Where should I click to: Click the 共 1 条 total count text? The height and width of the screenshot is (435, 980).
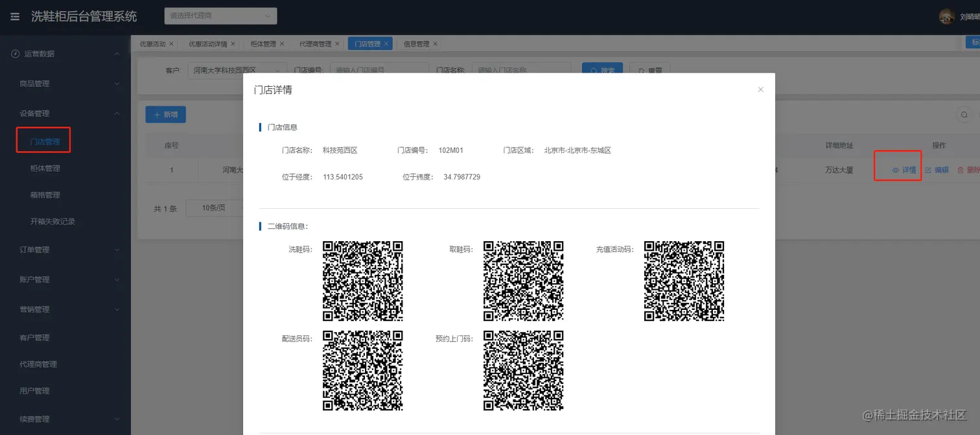click(x=165, y=209)
